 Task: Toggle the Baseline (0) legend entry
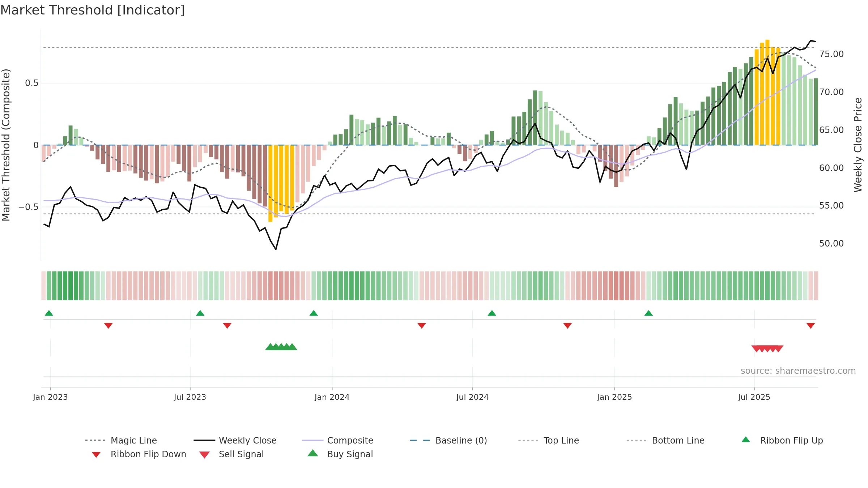pos(448,440)
